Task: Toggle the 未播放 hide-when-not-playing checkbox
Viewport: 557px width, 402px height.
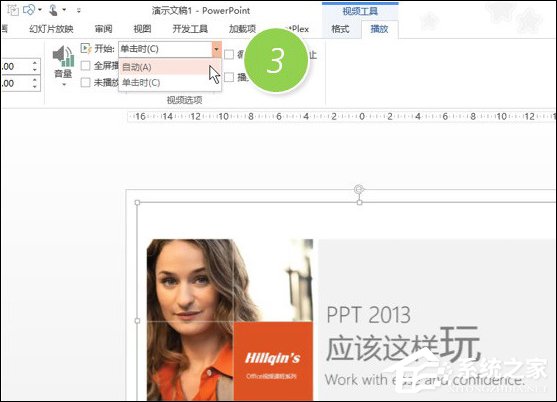Action: tap(85, 82)
